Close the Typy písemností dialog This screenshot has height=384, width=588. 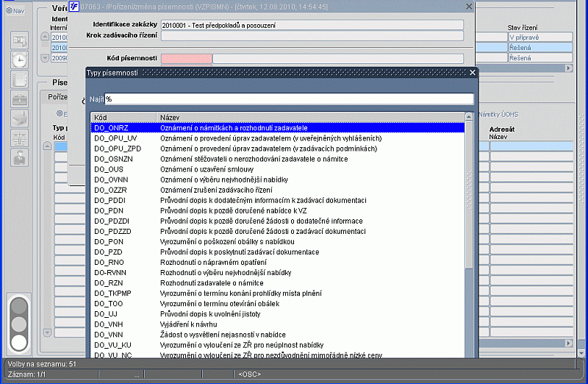473,72
